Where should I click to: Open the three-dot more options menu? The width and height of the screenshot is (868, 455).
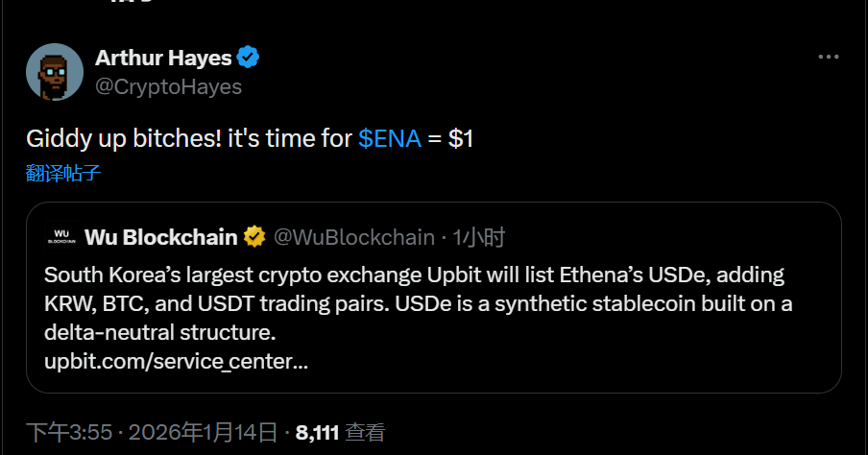click(829, 58)
